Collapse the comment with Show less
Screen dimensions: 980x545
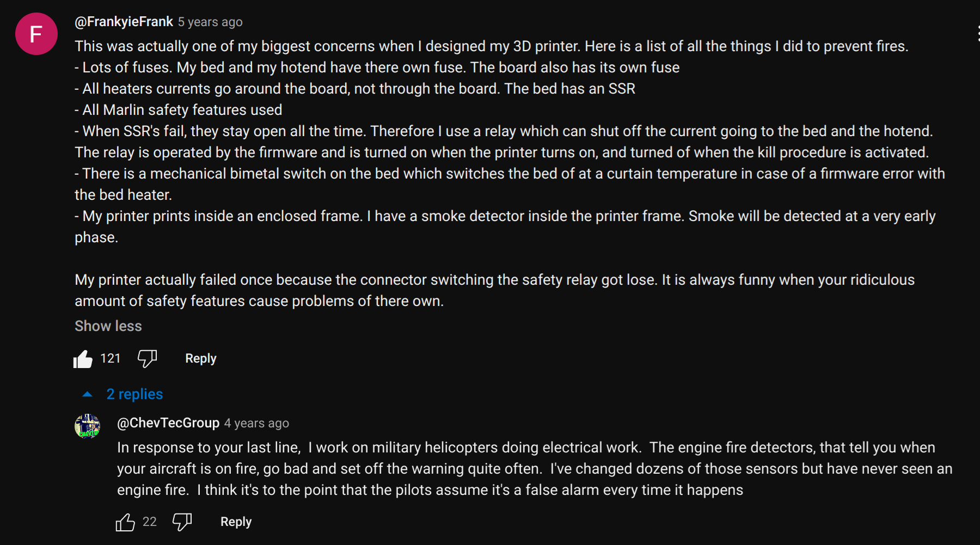pos(108,326)
